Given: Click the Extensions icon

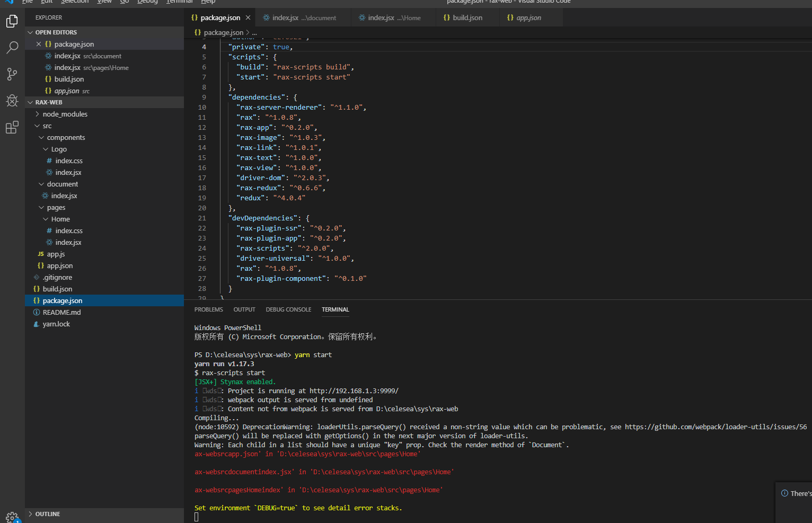Looking at the screenshot, I should [x=13, y=127].
